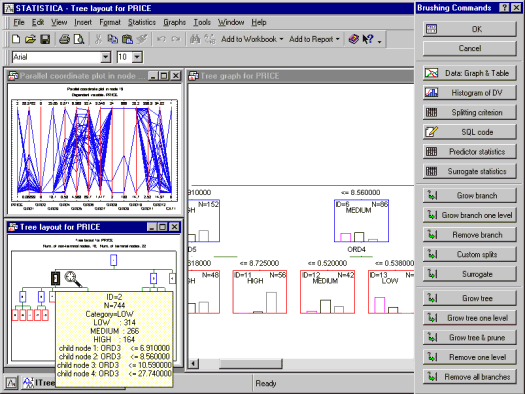Click Remove one level button
Viewport: 525px width, 394px height.
pos(469,357)
